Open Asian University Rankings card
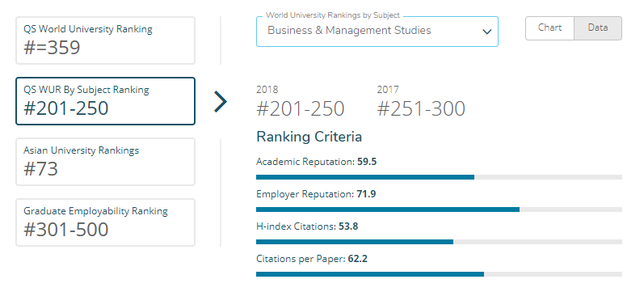 click(x=105, y=162)
